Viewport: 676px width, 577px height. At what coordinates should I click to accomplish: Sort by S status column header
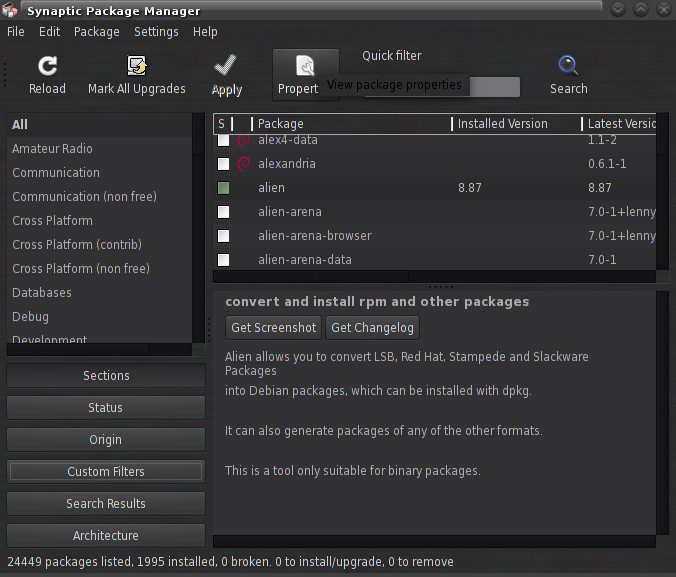[222, 124]
